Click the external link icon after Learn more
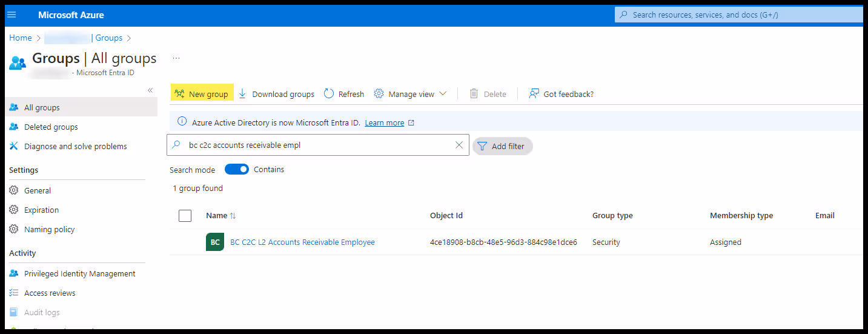 pos(411,122)
